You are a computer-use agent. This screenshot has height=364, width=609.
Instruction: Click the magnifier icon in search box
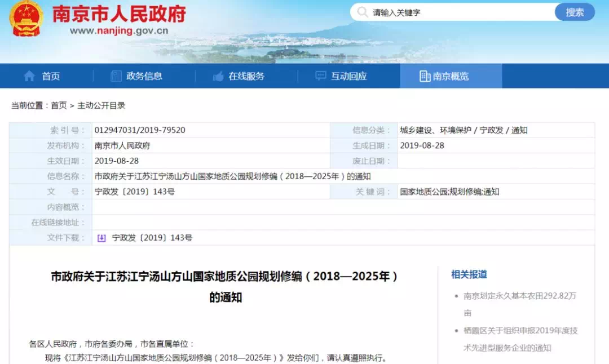363,12
